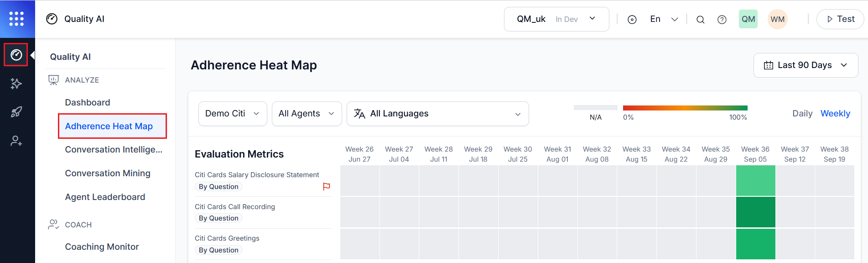
Task: Switch heat map to Daily view
Action: click(802, 113)
